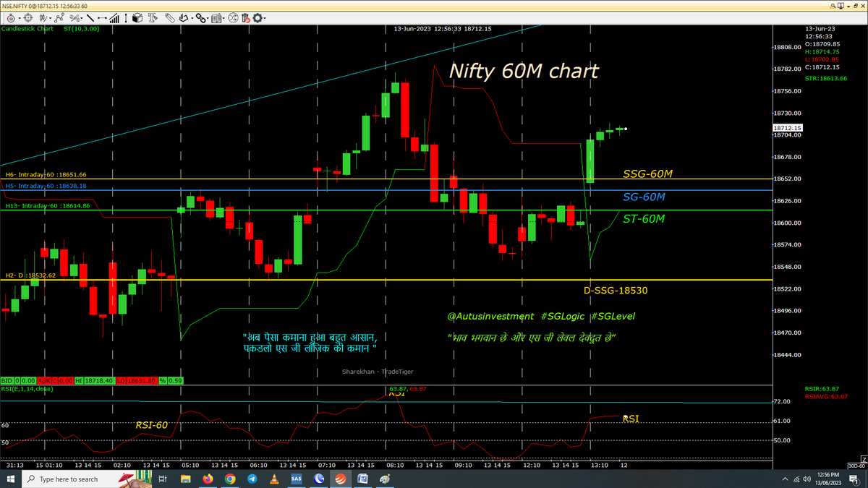Select the connected-points line study tool
Screen dimensions: 868x488
click(59, 18)
